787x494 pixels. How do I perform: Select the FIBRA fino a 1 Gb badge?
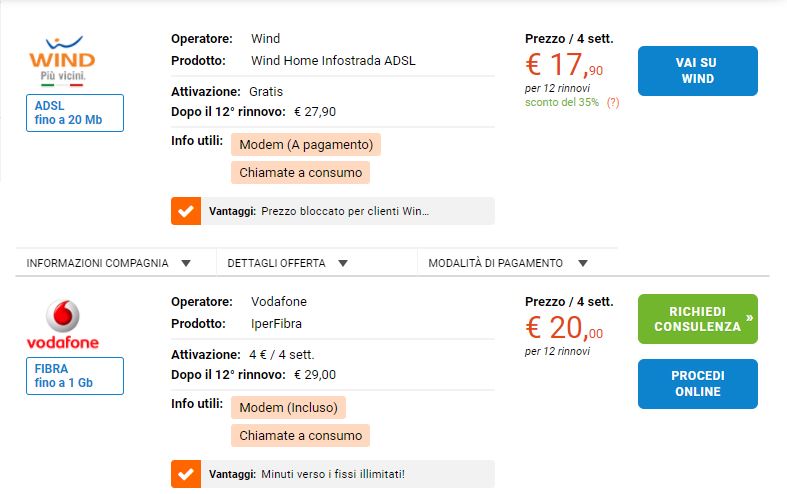[x=75, y=376]
